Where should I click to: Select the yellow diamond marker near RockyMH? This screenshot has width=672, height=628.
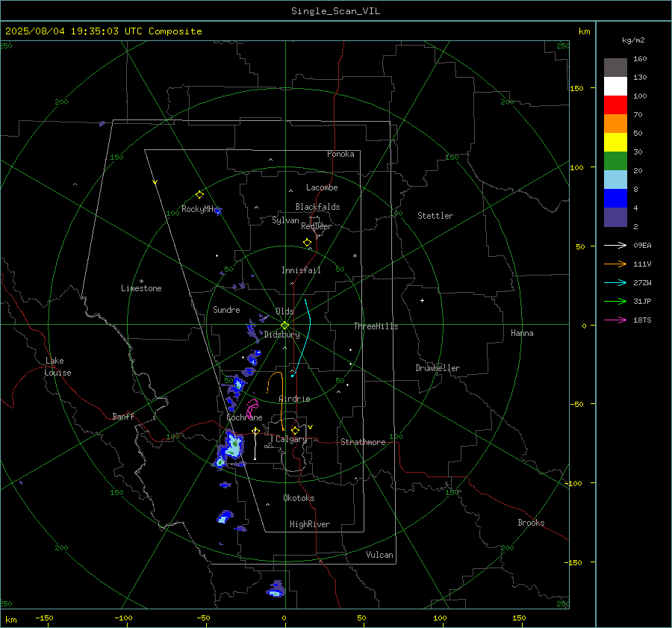pos(199,195)
